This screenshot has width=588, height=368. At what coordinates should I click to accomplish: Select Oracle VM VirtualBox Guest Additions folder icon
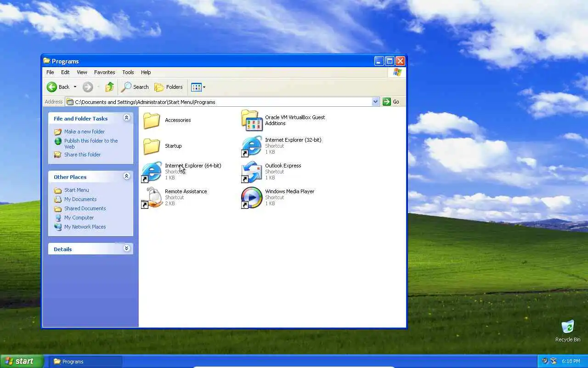[x=252, y=121]
